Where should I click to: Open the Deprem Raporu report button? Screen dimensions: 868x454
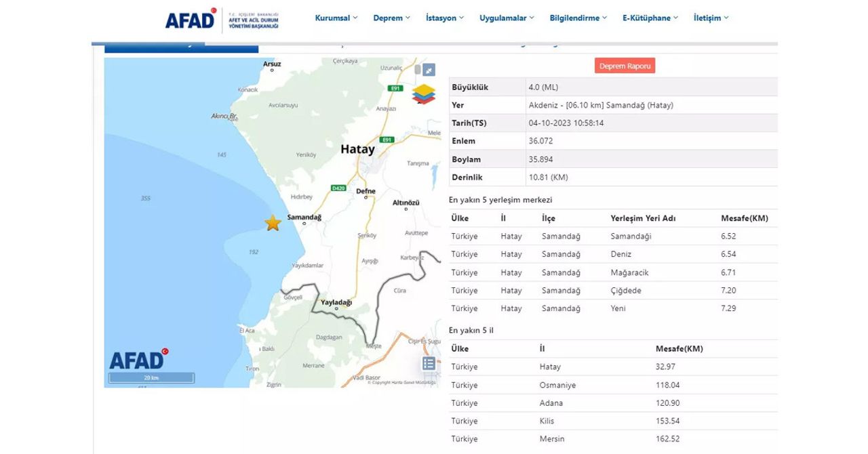[x=625, y=66]
